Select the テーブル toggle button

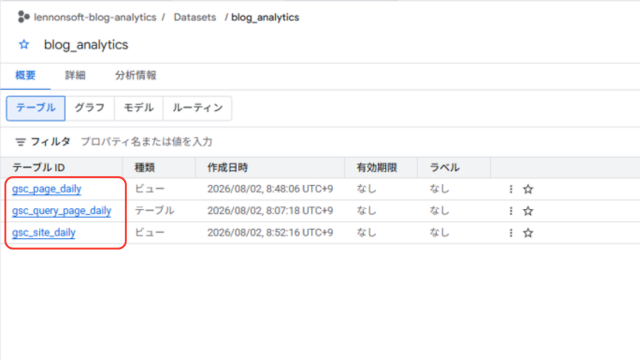pos(36,108)
